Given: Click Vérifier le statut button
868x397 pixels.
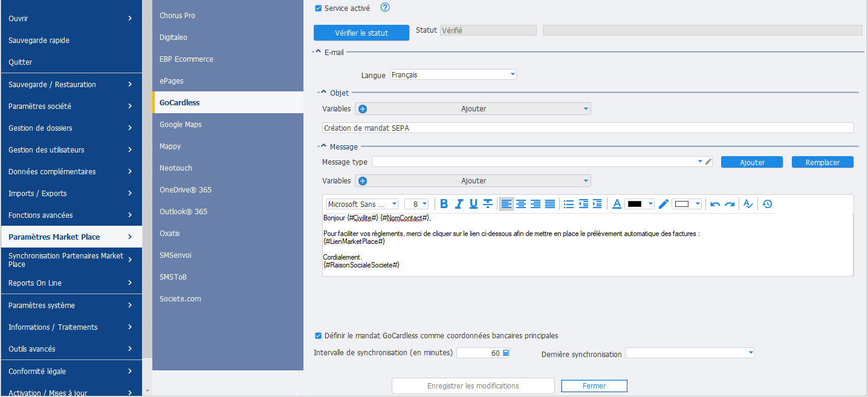Looking at the screenshot, I should [361, 33].
